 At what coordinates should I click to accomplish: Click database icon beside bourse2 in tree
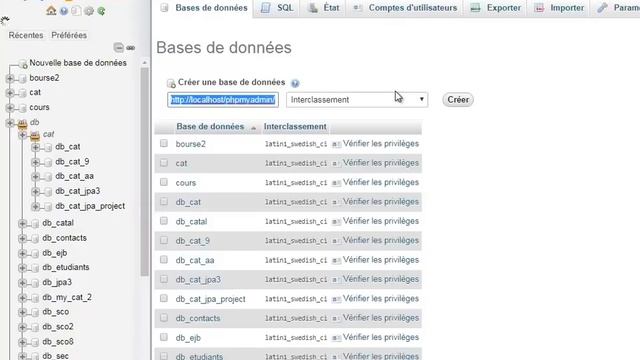click(22, 78)
